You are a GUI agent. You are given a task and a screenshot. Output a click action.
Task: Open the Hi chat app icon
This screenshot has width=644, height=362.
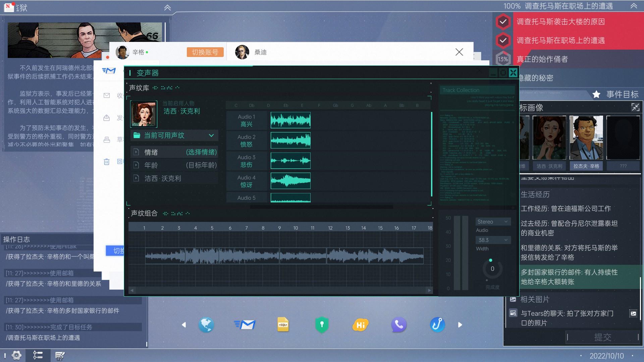coord(360,324)
